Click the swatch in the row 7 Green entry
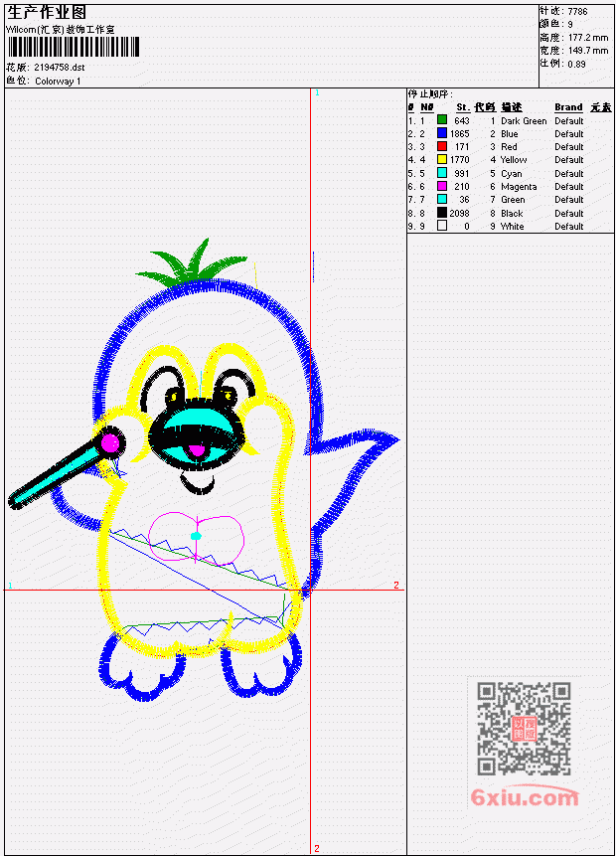The image size is (616, 856). 442,199
